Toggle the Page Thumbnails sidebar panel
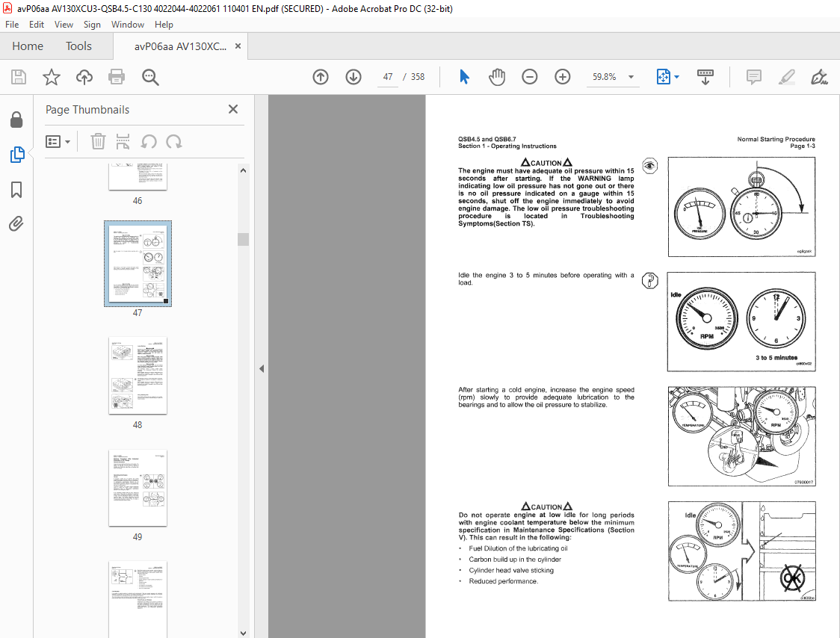This screenshot has height=638, width=840. point(16,155)
